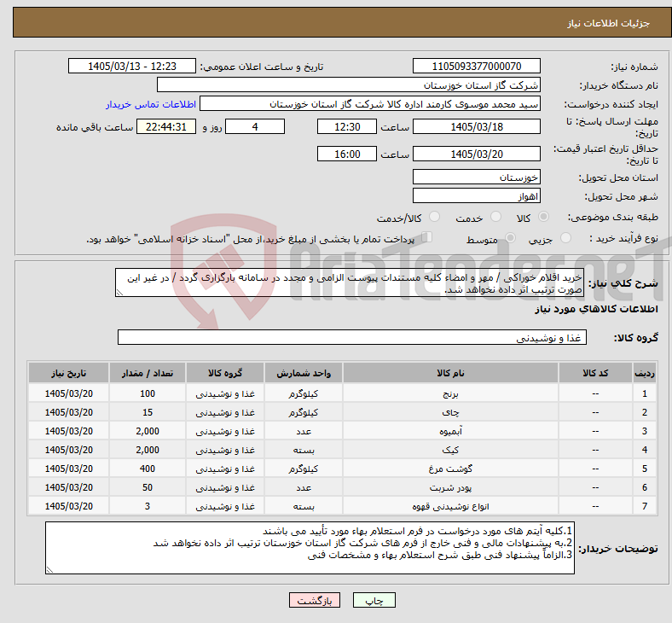Click the remaining time field 22:44:31

[166, 126]
